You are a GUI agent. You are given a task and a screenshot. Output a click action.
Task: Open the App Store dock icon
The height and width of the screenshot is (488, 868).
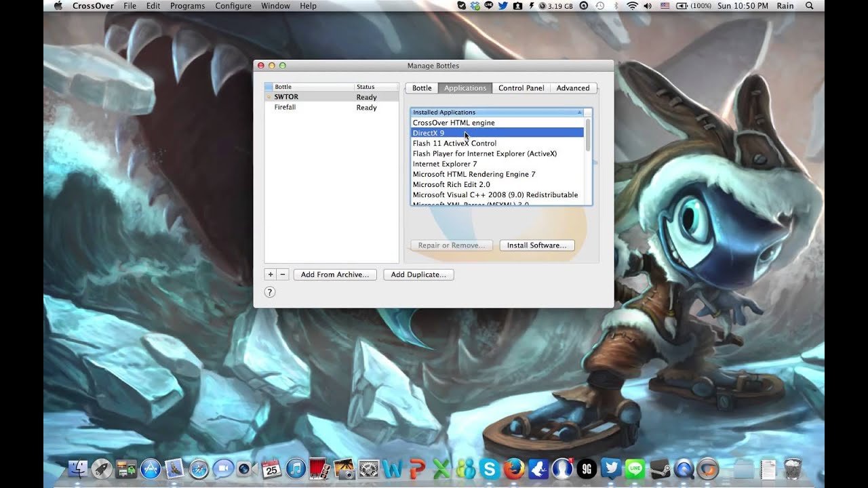(x=151, y=468)
